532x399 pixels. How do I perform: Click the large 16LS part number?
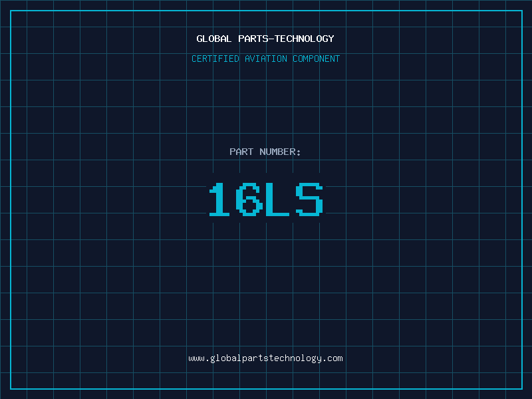[265, 199]
